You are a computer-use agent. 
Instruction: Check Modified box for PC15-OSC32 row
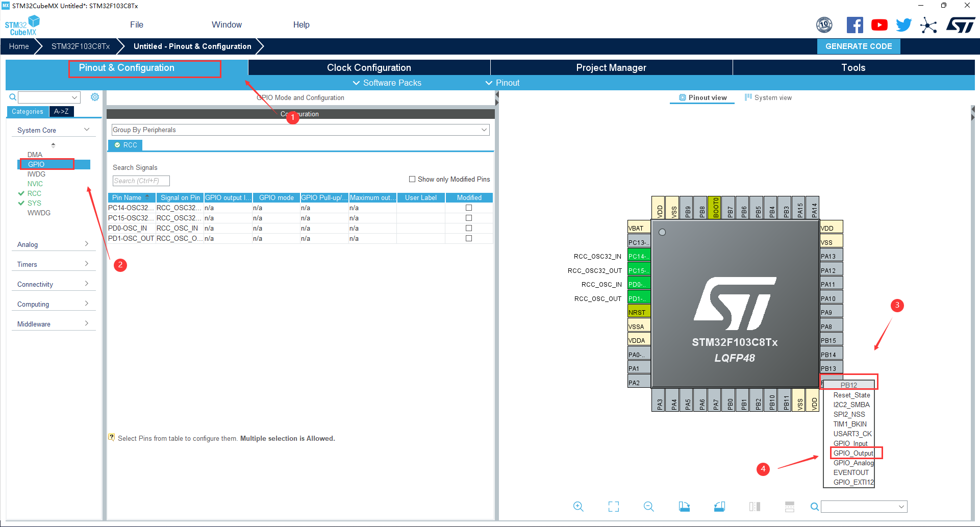[x=469, y=218]
